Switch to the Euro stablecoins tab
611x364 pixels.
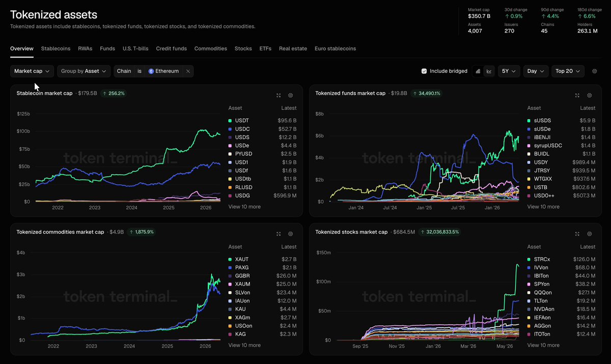pyautogui.click(x=335, y=48)
